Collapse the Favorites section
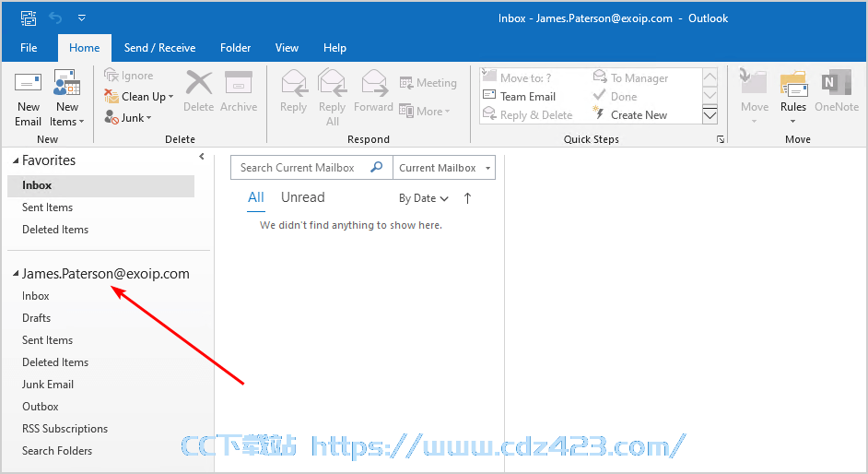The height and width of the screenshot is (474, 868). click(x=16, y=160)
